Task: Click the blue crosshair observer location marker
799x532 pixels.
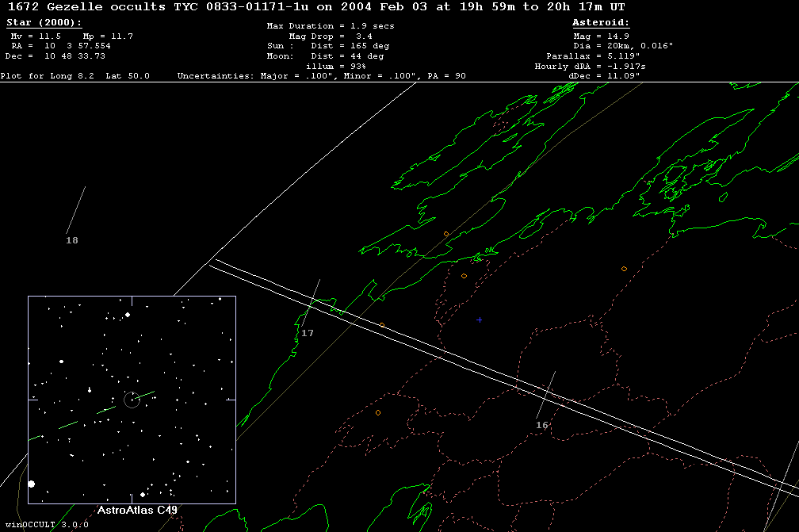Action: [479, 320]
